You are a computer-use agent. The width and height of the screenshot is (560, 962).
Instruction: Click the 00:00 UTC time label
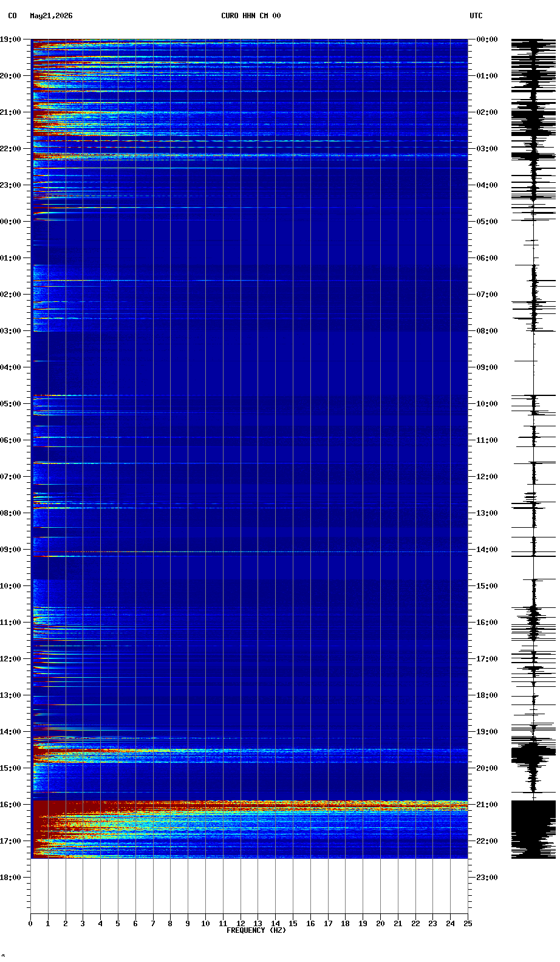click(x=487, y=39)
